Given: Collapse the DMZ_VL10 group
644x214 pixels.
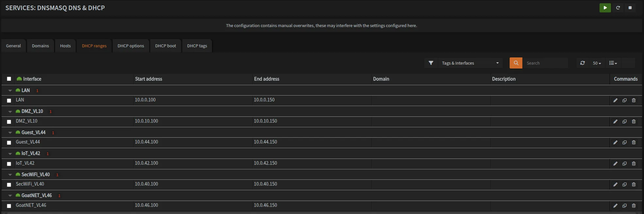Looking at the screenshot, I should [x=10, y=112].
